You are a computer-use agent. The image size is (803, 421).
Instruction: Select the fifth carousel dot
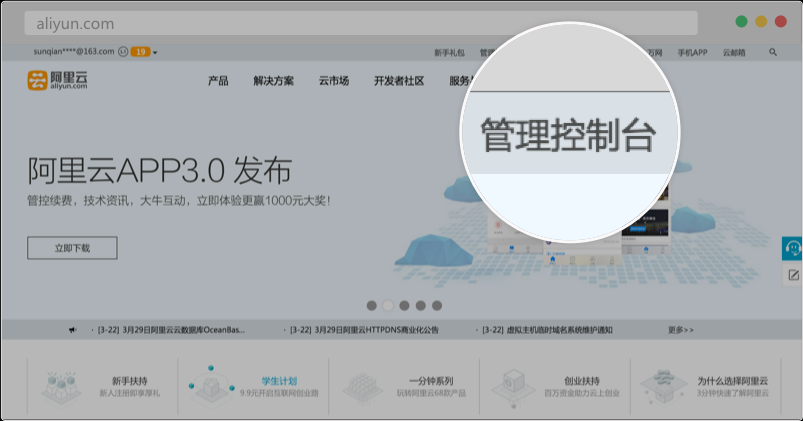point(437,306)
